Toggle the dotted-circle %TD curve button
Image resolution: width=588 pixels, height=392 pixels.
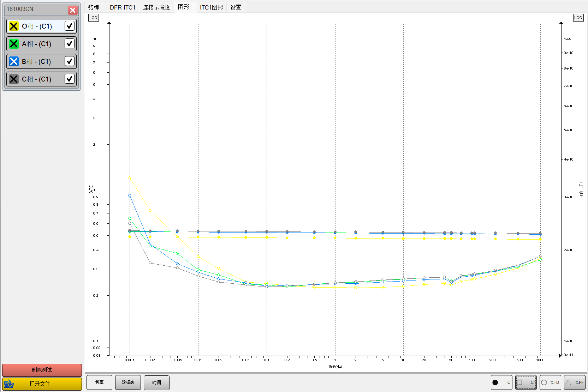[550, 382]
